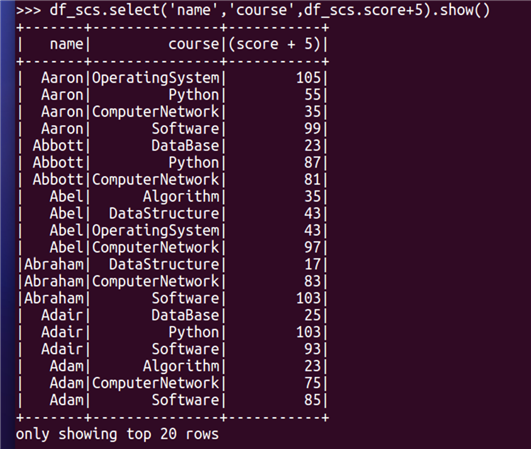Click Abel's DataStructure course cell
531x449 pixels.
pos(164,214)
